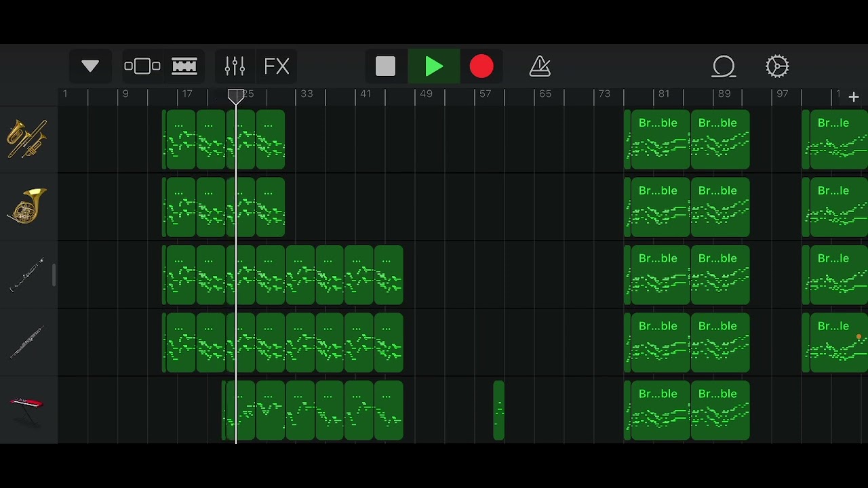Open track controls mixer icon
The width and height of the screenshot is (868, 488).
click(x=235, y=66)
